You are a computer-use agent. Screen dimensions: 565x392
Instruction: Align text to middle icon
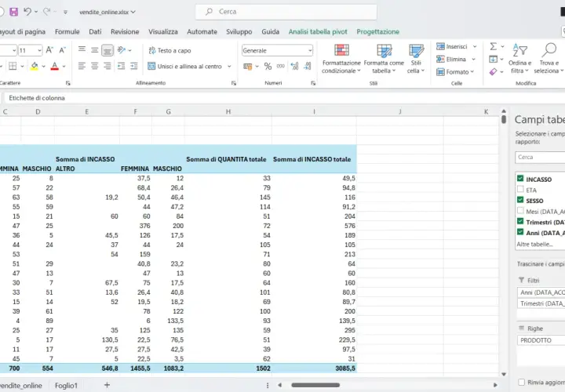[94, 50]
